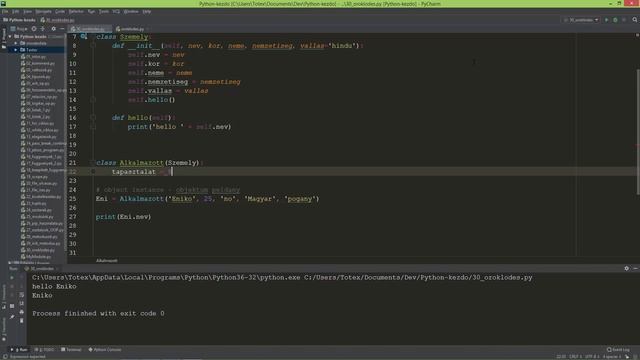640x360 pixels.
Task: Open the Run menu
Action: pyautogui.click(x=91, y=11)
